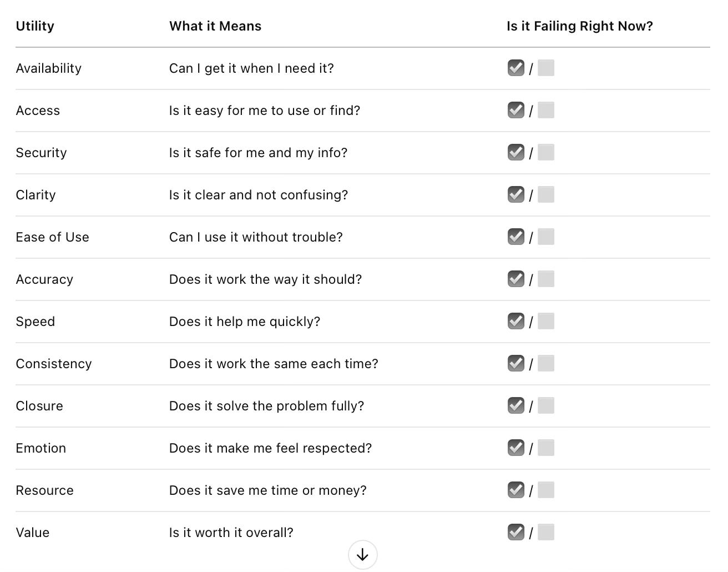This screenshot has width=728, height=572.
Task: Select the Consistency utility cell
Action: [x=54, y=364]
